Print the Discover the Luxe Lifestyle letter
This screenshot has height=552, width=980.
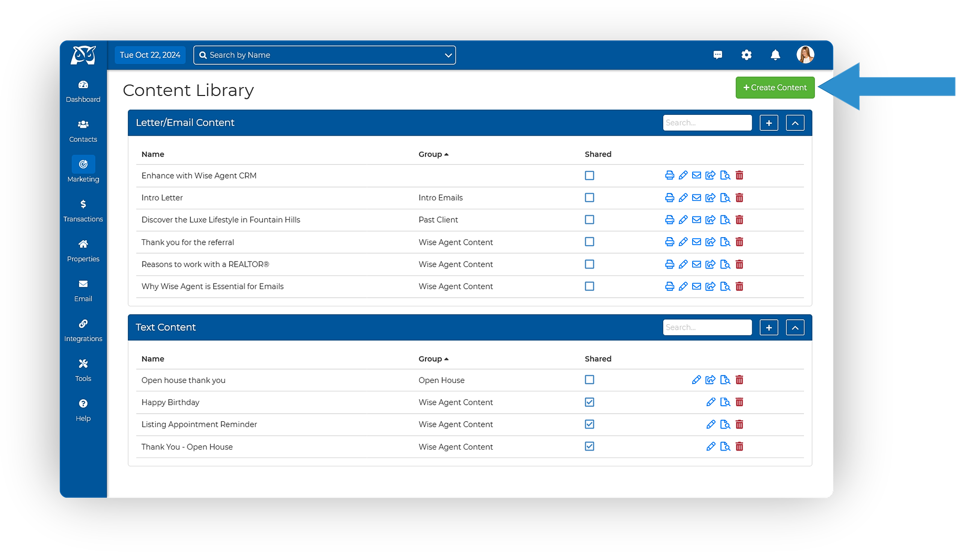click(669, 220)
